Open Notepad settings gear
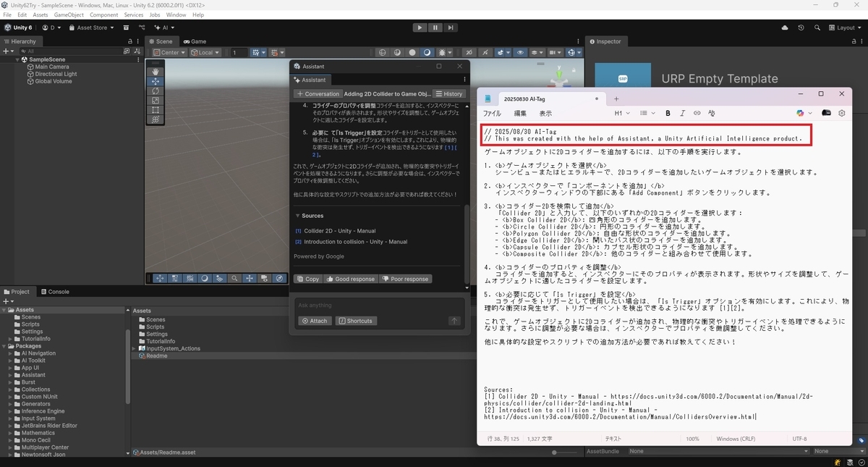Screen dimensions: 868x467 [x=842, y=113]
